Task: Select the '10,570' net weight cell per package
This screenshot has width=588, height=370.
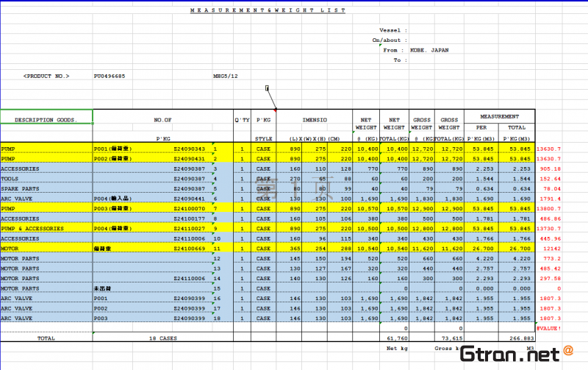Action: tap(367, 209)
